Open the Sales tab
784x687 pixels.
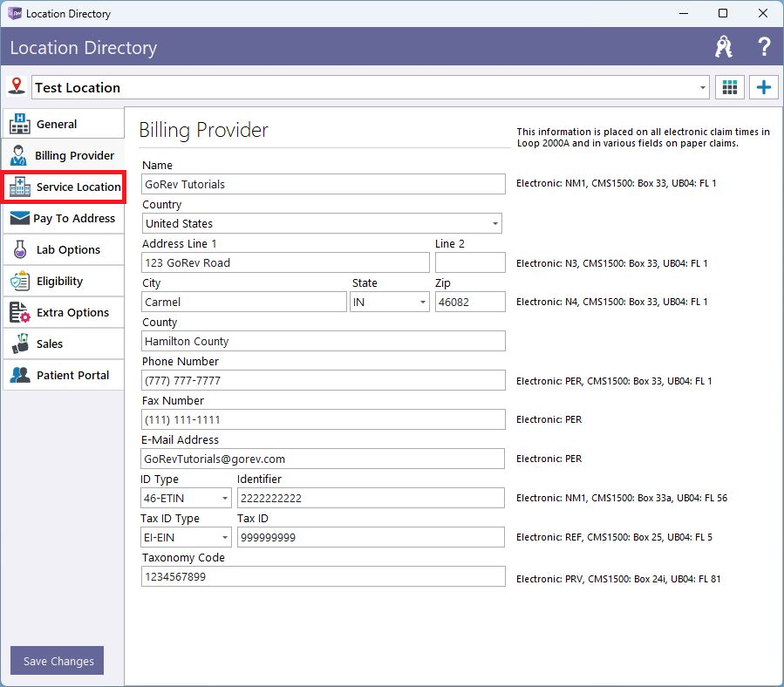tap(64, 343)
